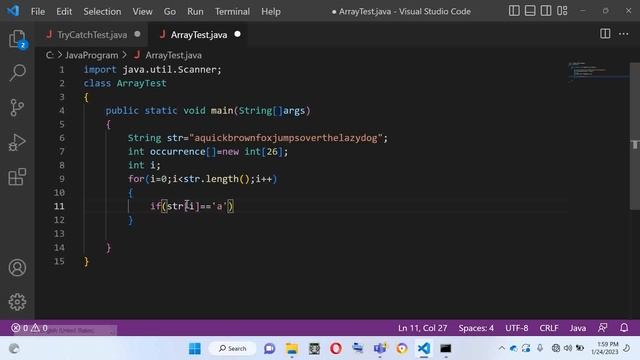Expand the ArrayTest.java breadcrumb item
Viewport: 640px width, 360px height.
click(173, 55)
